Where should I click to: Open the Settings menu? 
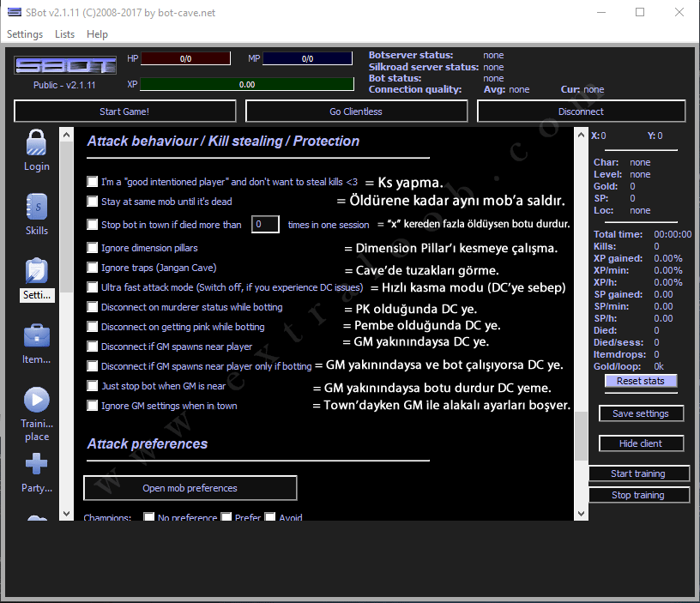25,34
